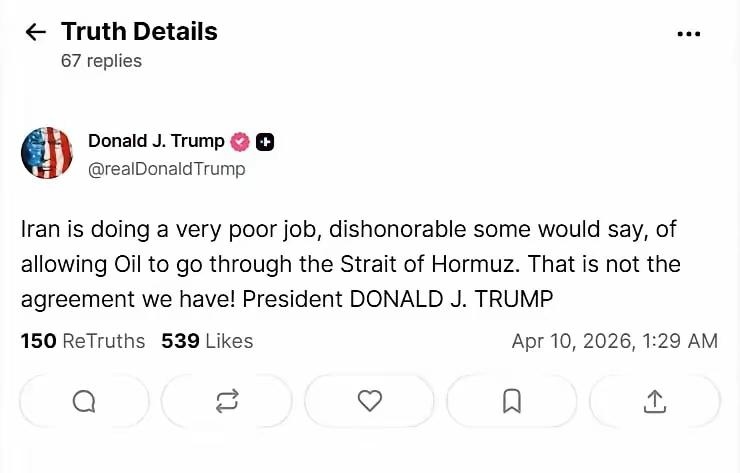Click the black plus badge beside the name
This screenshot has height=473, width=740.
pyautogui.click(x=265, y=142)
